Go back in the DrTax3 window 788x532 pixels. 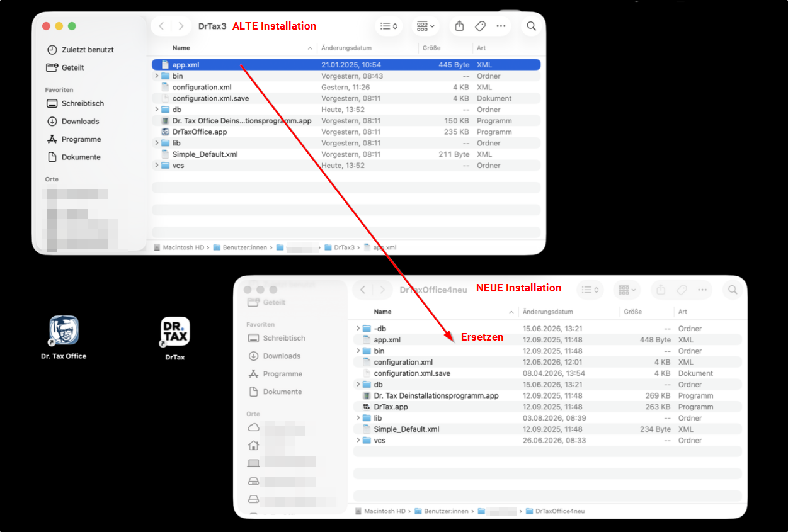point(162,26)
